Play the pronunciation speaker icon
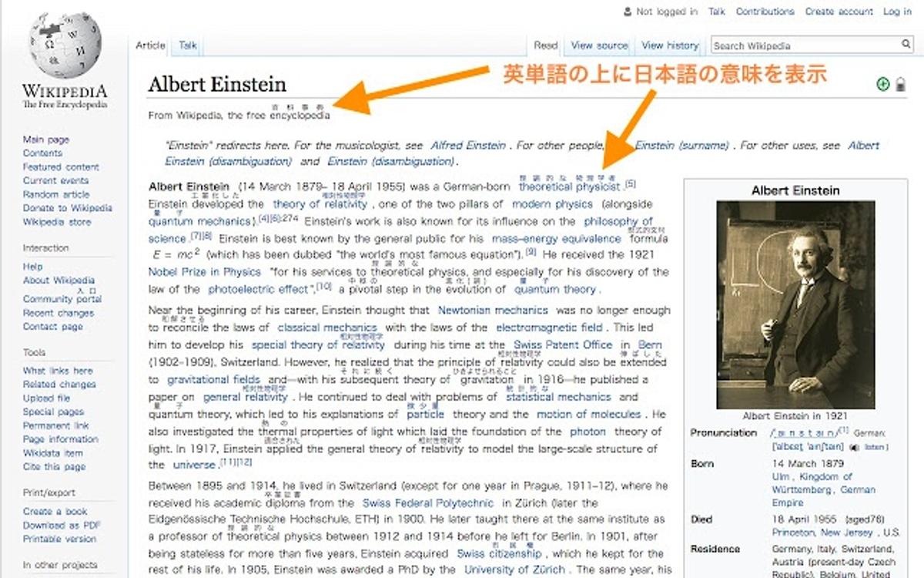 pyautogui.click(x=854, y=447)
